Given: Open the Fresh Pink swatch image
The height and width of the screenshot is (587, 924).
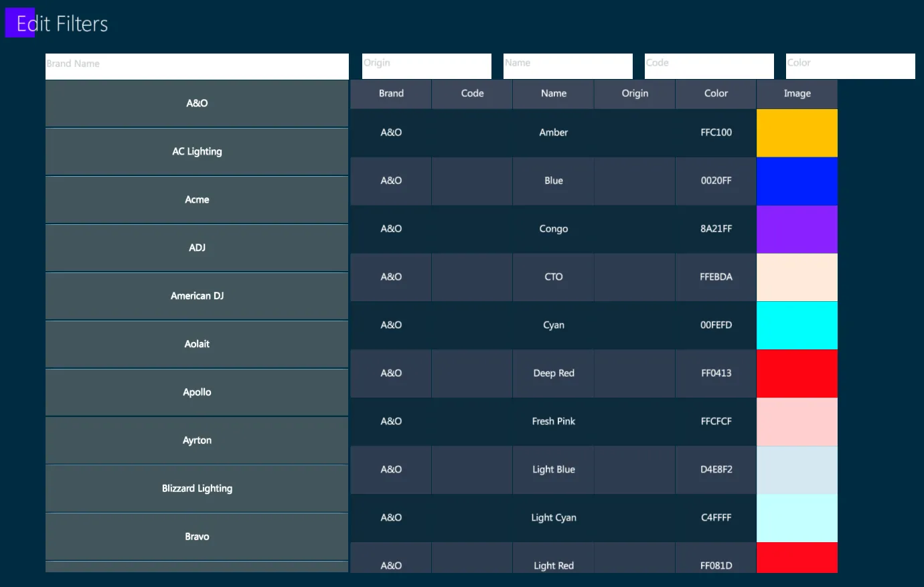Looking at the screenshot, I should pos(797,422).
